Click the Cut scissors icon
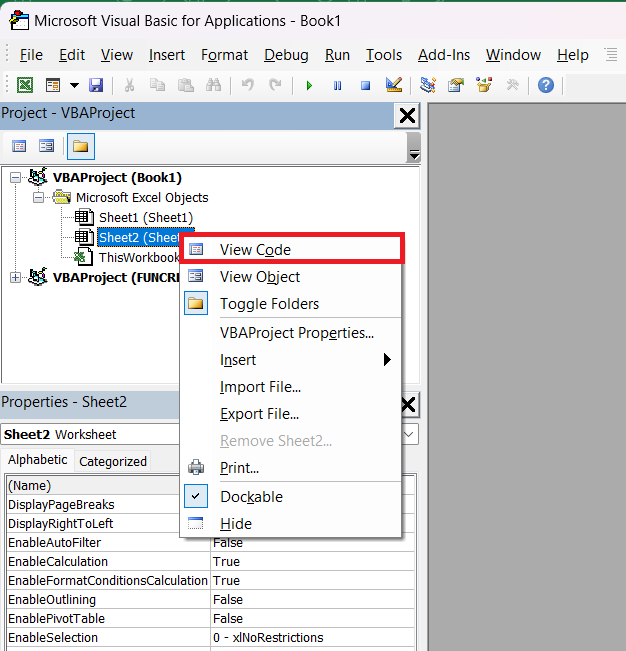The width and height of the screenshot is (626, 651). [x=130, y=86]
